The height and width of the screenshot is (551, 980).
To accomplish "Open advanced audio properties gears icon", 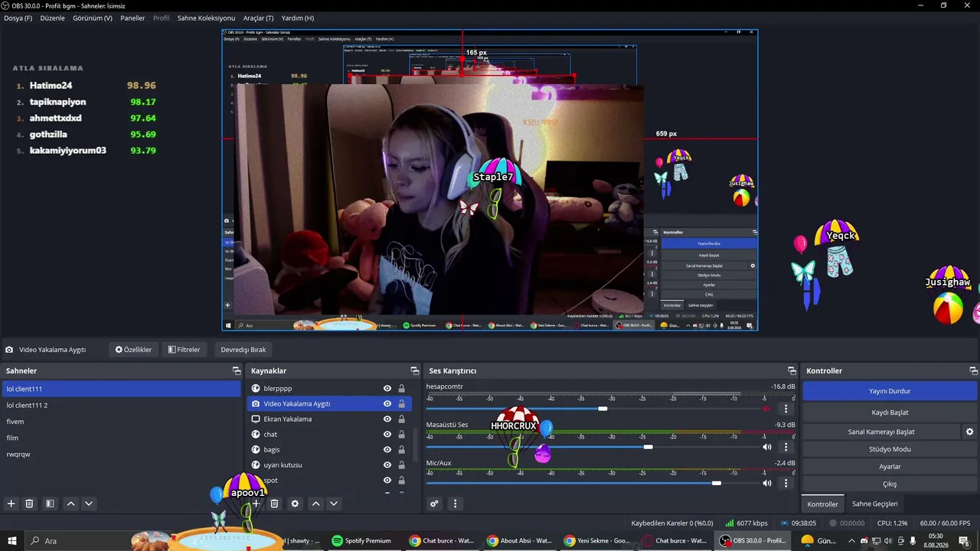I will tap(434, 504).
